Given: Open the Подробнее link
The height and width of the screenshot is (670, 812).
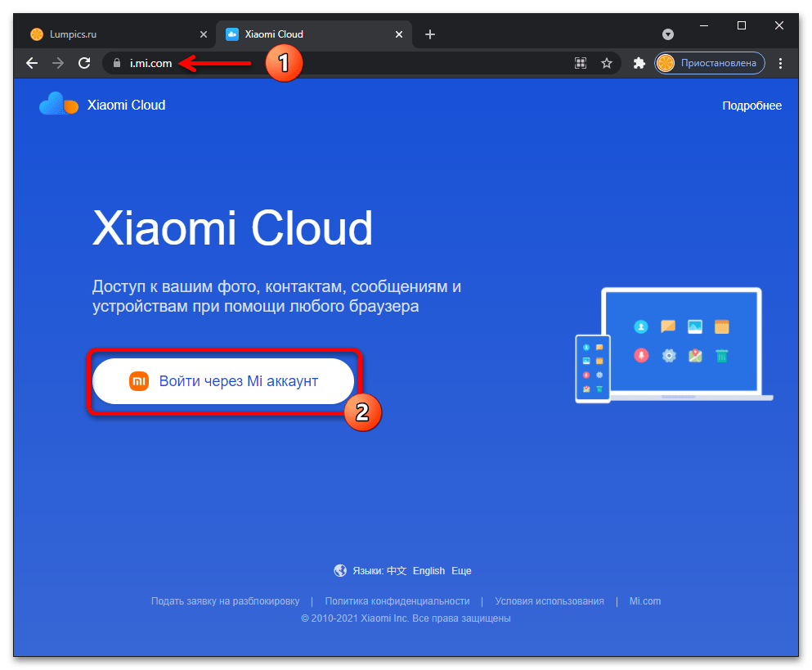Looking at the screenshot, I should point(751,106).
